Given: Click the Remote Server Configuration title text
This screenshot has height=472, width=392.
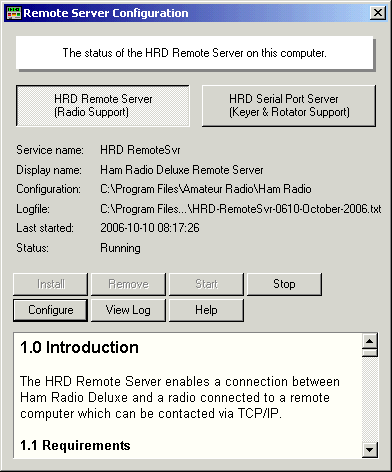Looking at the screenshot, I should click(x=106, y=13).
